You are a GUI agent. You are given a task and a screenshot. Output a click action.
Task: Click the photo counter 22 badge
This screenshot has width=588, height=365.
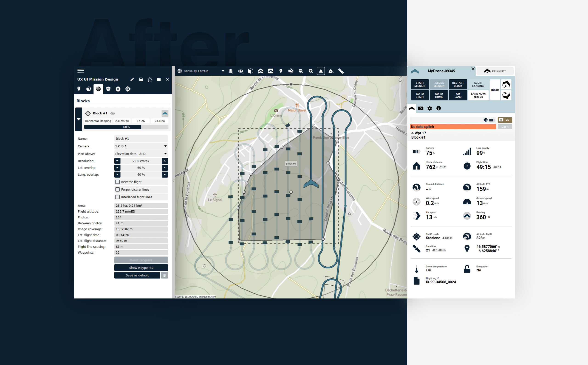pos(505,120)
